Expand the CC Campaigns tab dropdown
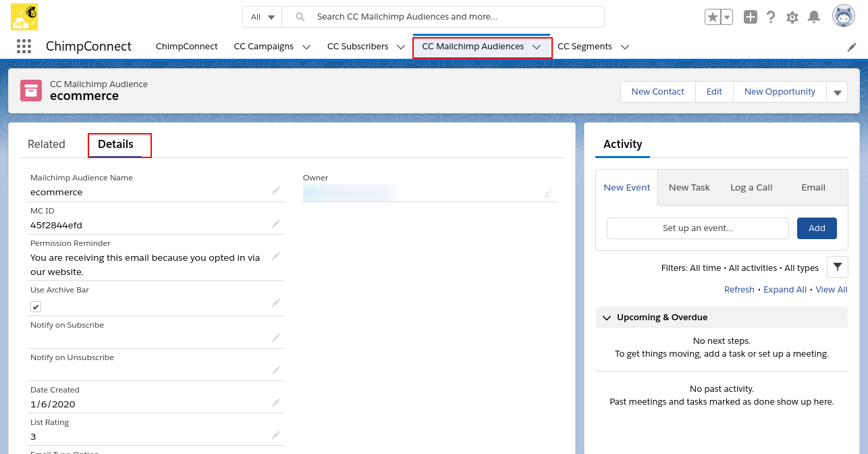 [306, 47]
